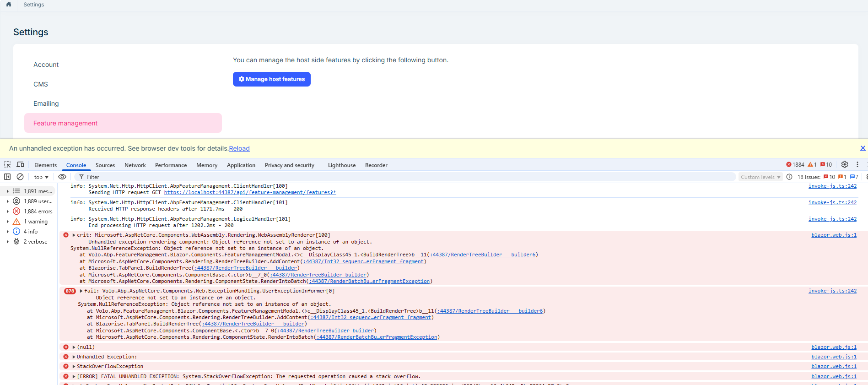Viewport: 868px width, 385px height.
Task: Switch to the Performance tab
Action: 171,165
